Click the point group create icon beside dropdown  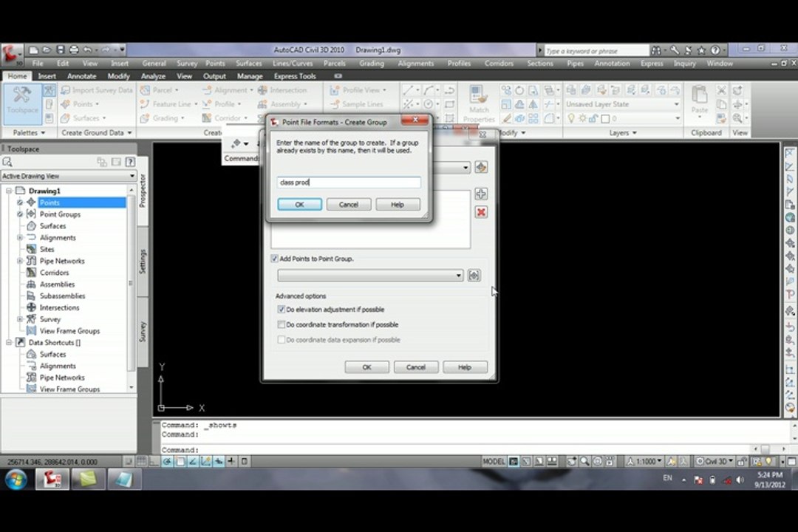474,276
